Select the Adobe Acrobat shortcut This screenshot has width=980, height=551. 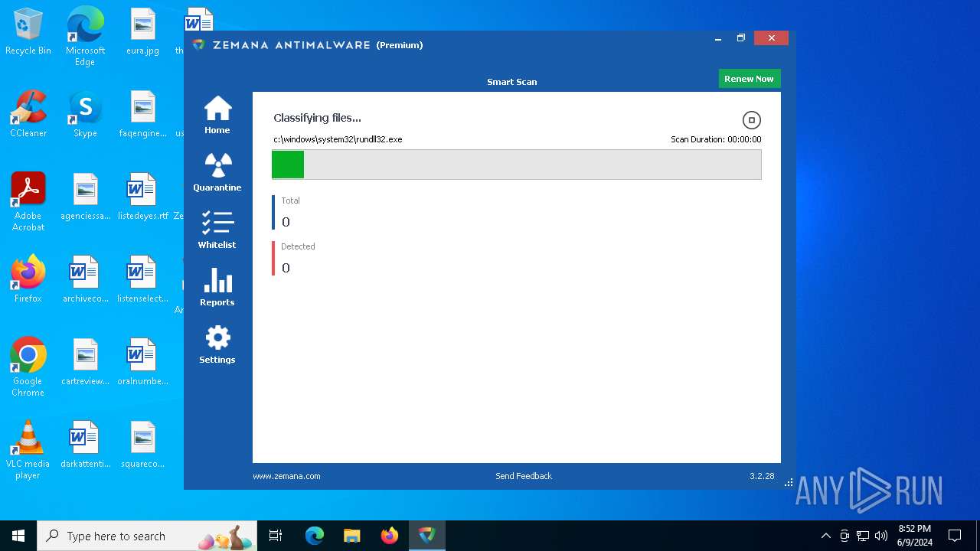point(28,202)
